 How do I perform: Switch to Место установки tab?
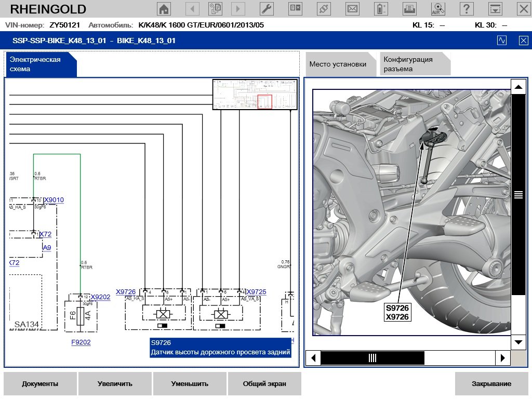click(338, 64)
